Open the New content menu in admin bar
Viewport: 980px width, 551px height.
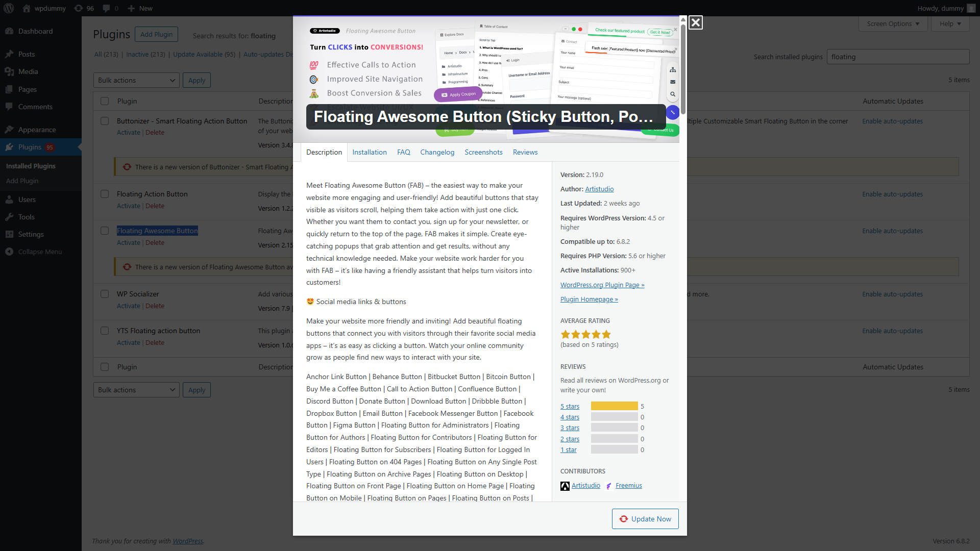point(140,8)
